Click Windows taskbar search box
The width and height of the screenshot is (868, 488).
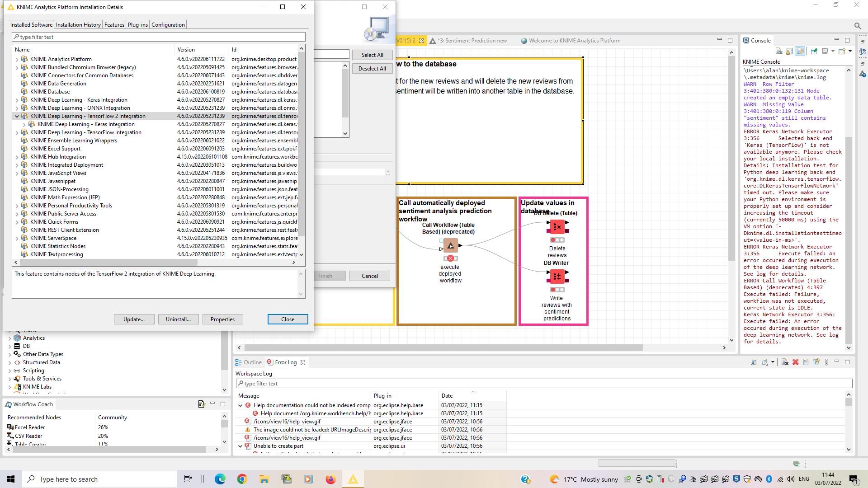click(99, 479)
